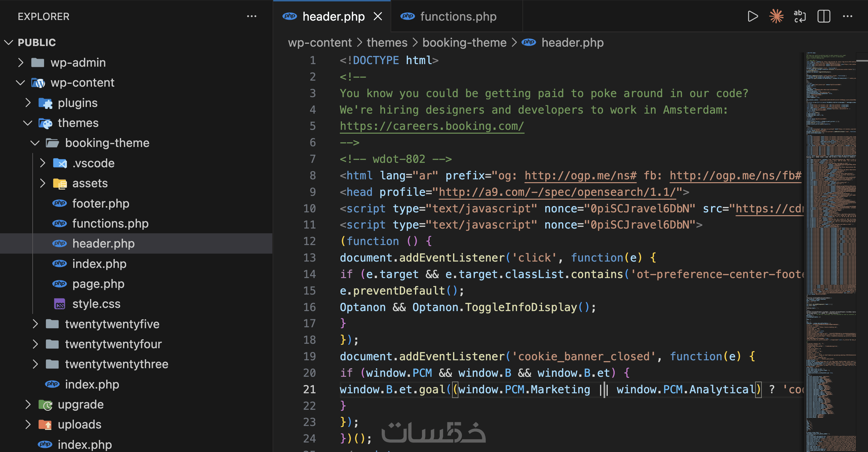Close the header.php tab
This screenshot has width=868, height=452.
click(378, 16)
